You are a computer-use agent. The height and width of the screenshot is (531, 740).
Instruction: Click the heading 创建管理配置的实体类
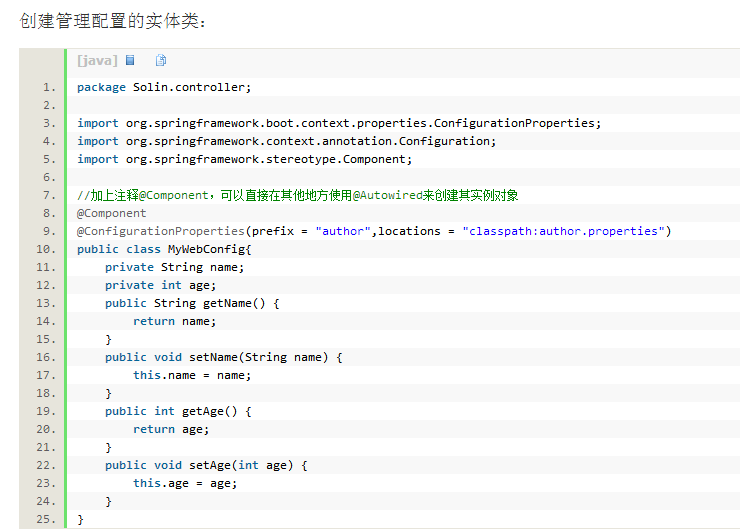click(x=112, y=21)
